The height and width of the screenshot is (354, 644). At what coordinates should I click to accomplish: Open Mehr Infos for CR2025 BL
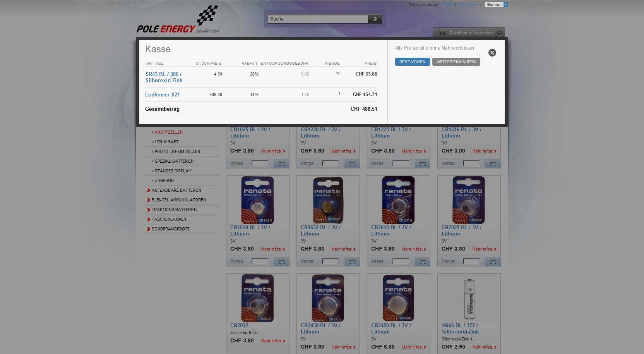484,249
